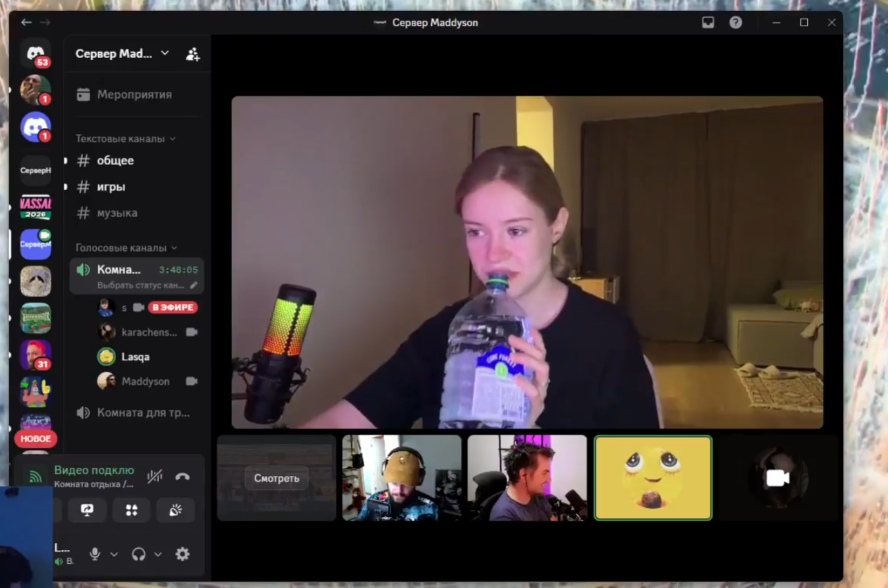888x588 pixels.
Task: Toggle microphone mute
Action: (x=95, y=553)
